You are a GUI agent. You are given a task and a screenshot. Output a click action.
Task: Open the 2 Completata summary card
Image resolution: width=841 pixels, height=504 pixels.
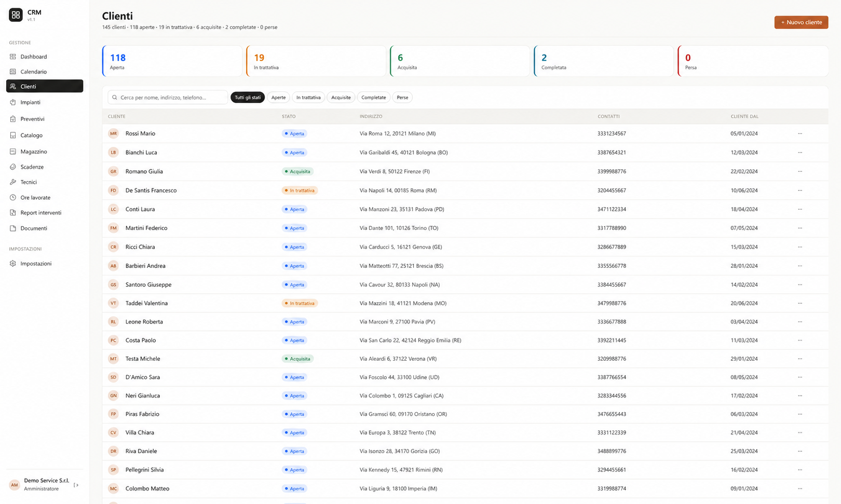pos(604,61)
